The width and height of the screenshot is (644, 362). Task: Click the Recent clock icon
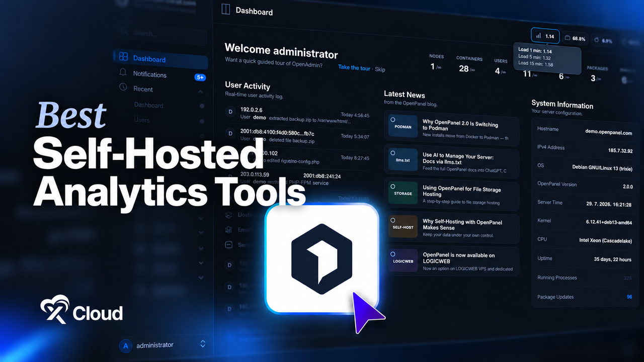tap(123, 87)
